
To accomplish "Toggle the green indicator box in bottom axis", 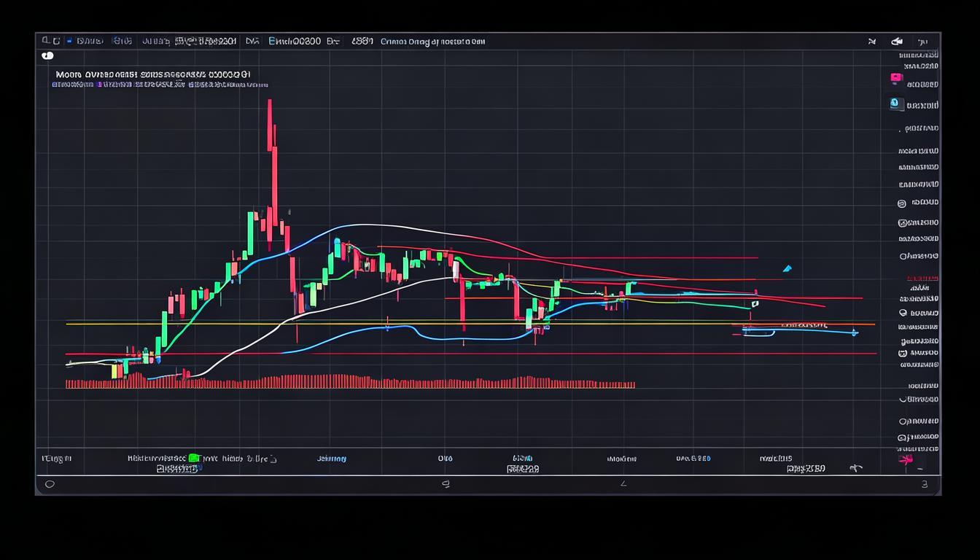I will pyautogui.click(x=193, y=458).
